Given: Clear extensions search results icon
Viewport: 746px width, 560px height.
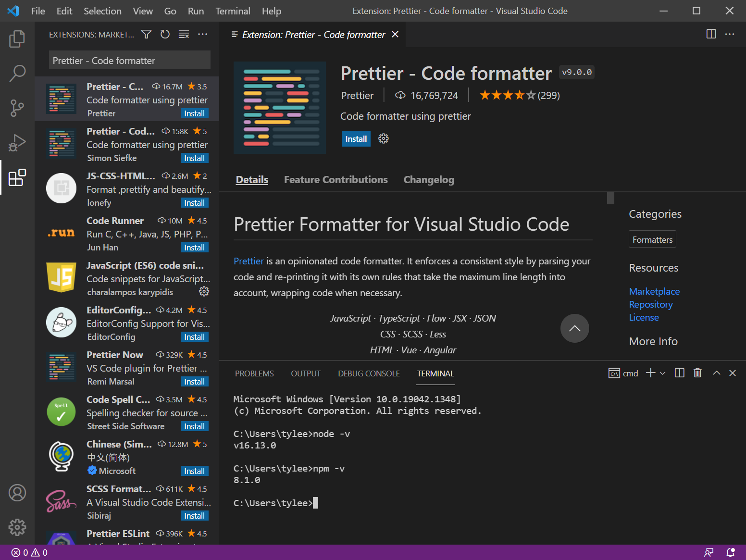Looking at the screenshot, I should click(184, 34).
